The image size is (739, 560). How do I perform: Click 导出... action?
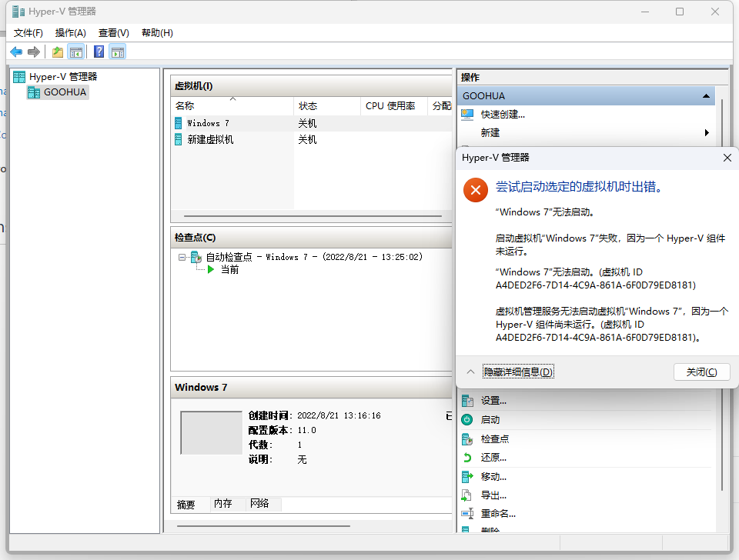pos(493,495)
